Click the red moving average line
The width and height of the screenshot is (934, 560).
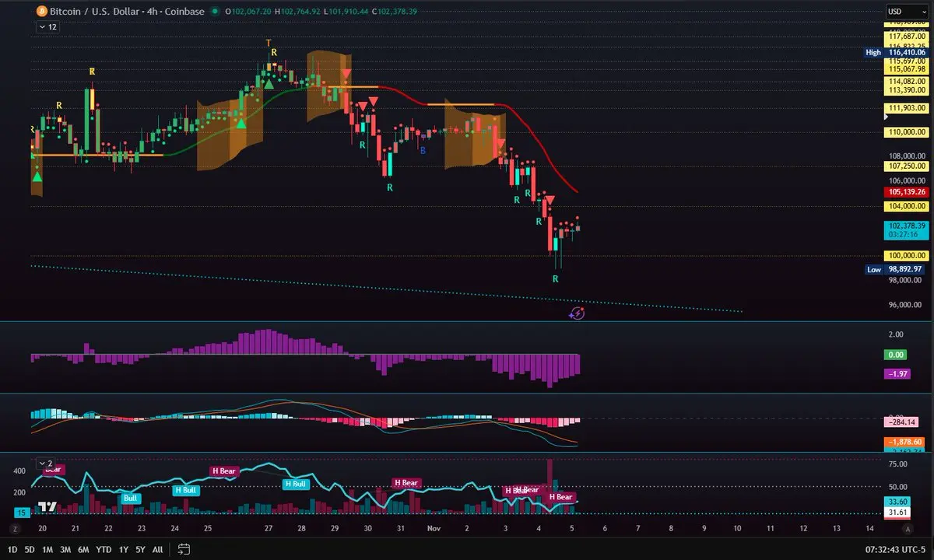(537, 140)
